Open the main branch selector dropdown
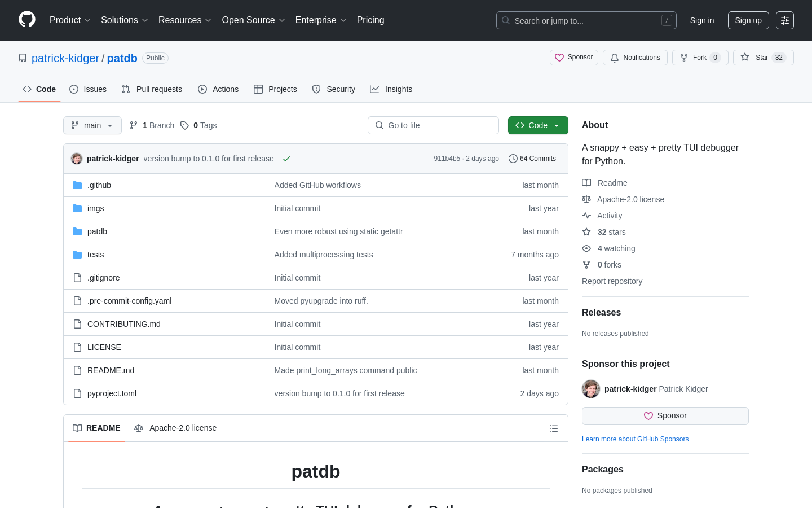This screenshot has width=812, height=508. point(92,125)
